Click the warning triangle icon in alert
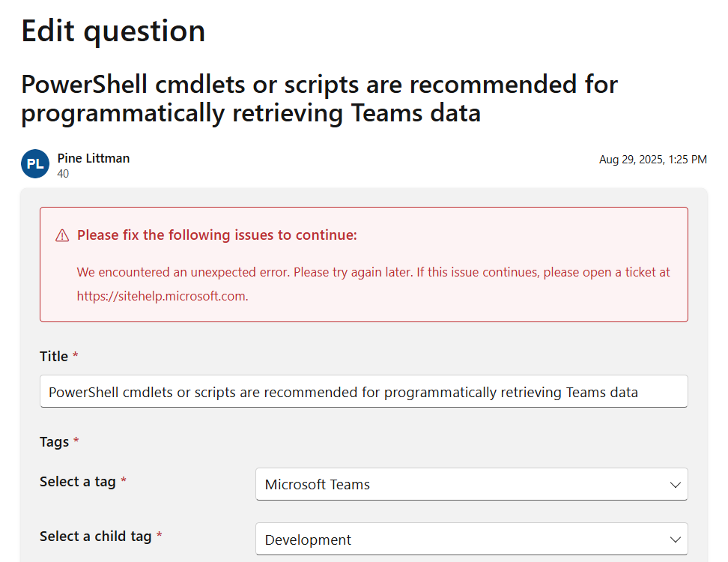This screenshot has width=728, height=562. pos(62,236)
